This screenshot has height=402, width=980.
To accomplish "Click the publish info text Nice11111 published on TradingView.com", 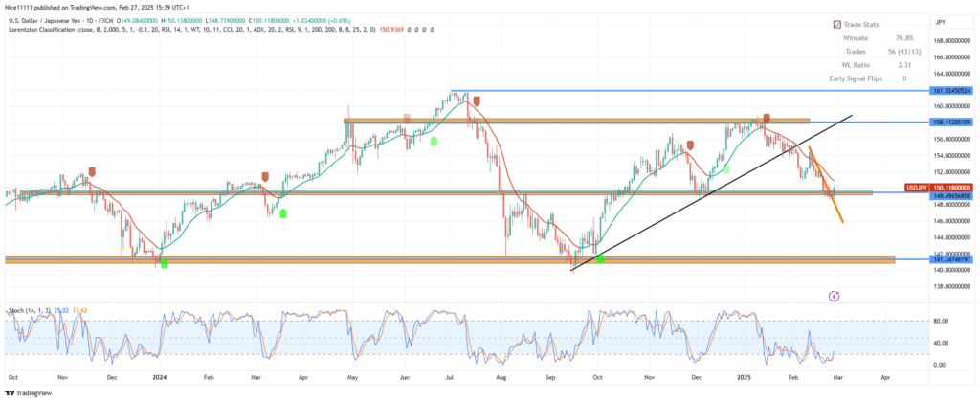I will (60, 8).
